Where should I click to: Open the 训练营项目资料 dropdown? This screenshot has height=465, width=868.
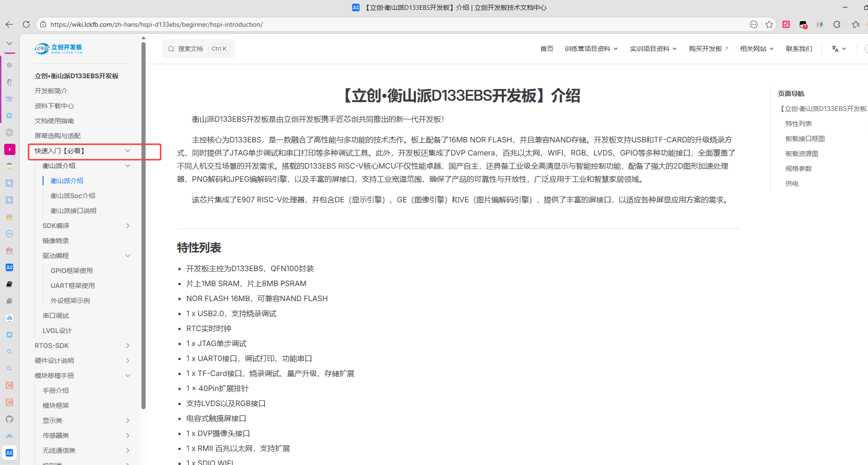pyautogui.click(x=591, y=49)
